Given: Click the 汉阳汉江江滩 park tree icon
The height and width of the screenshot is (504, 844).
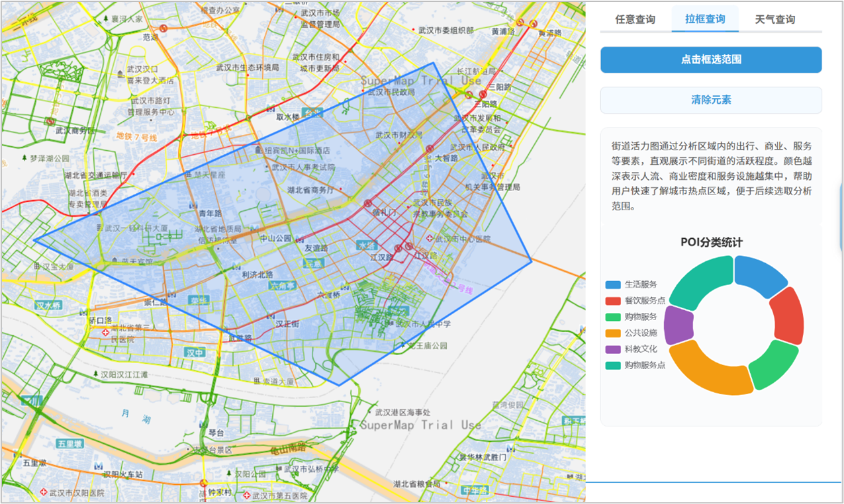Looking at the screenshot, I should 97,374.
